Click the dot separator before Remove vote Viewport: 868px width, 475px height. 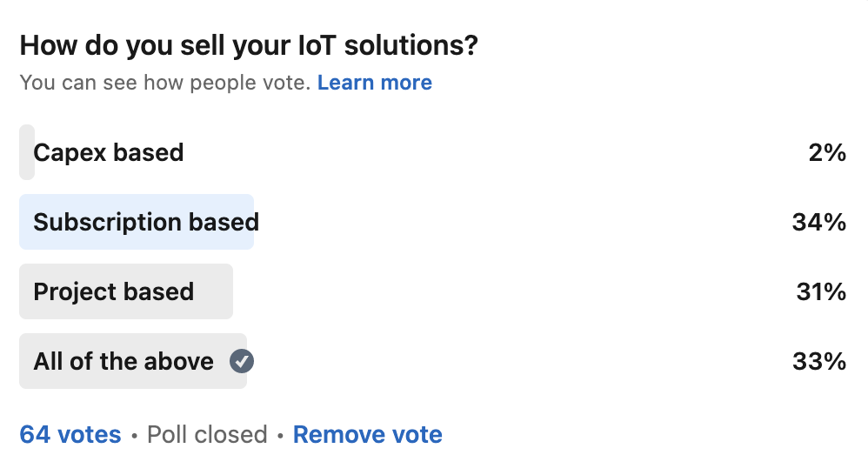[280, 434]
